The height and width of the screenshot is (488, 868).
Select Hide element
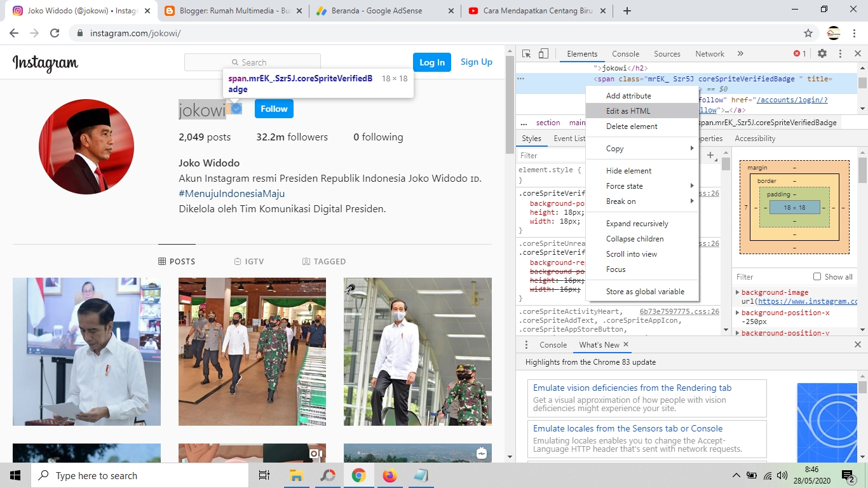point(642,171)
